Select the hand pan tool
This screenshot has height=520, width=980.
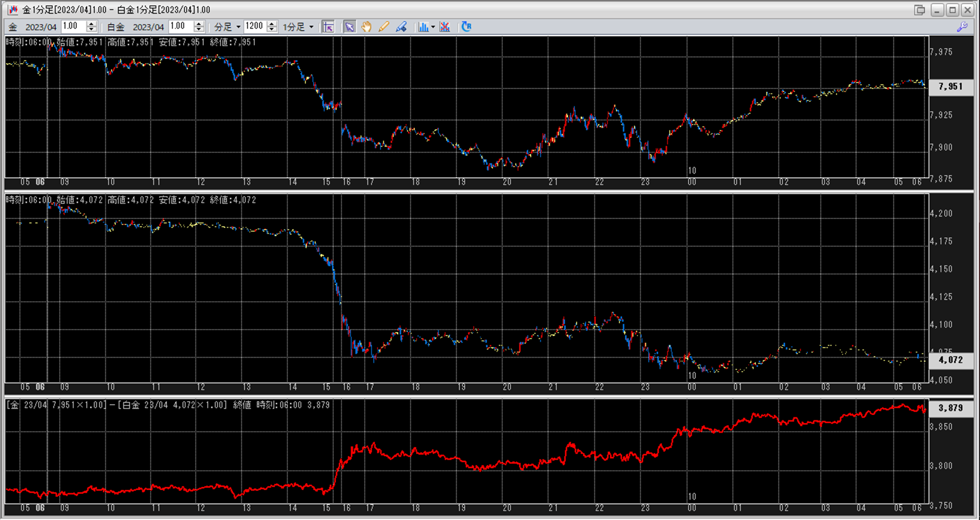[366, 27]
